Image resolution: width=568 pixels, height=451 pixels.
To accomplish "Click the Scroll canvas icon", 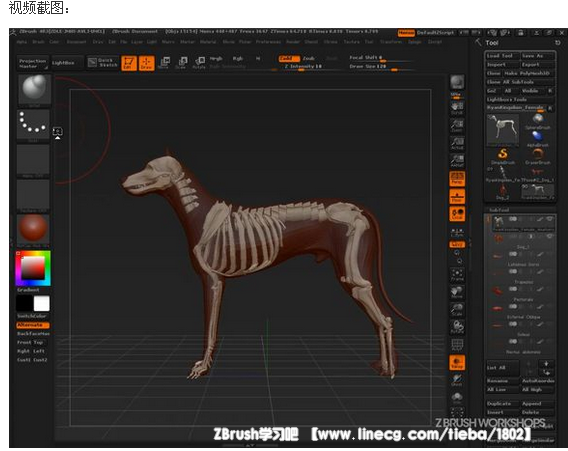I will coord(457,108).
